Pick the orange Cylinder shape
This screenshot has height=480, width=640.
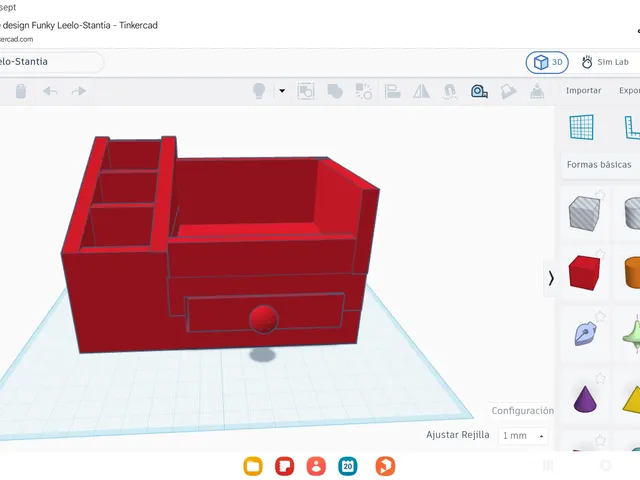point(632,273)
